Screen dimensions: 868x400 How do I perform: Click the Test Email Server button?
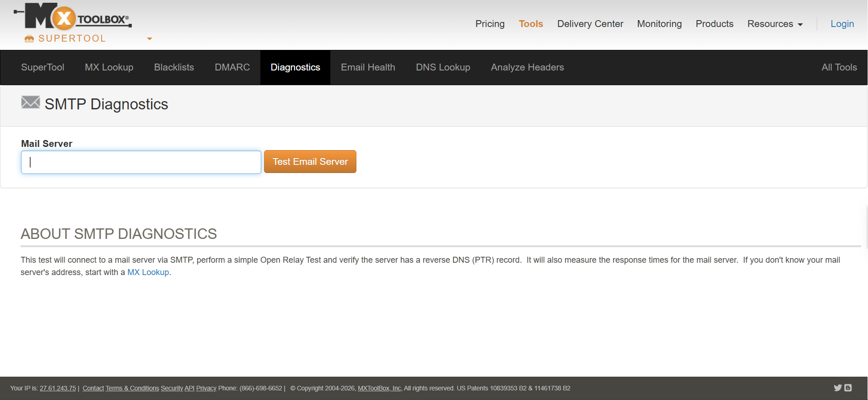(310, 162)
